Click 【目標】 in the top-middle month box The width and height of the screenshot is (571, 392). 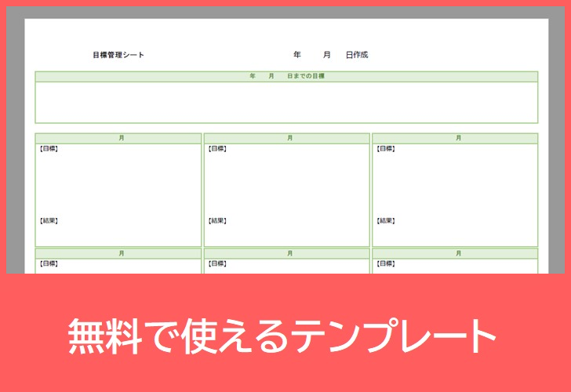click(x=217, y=148)
